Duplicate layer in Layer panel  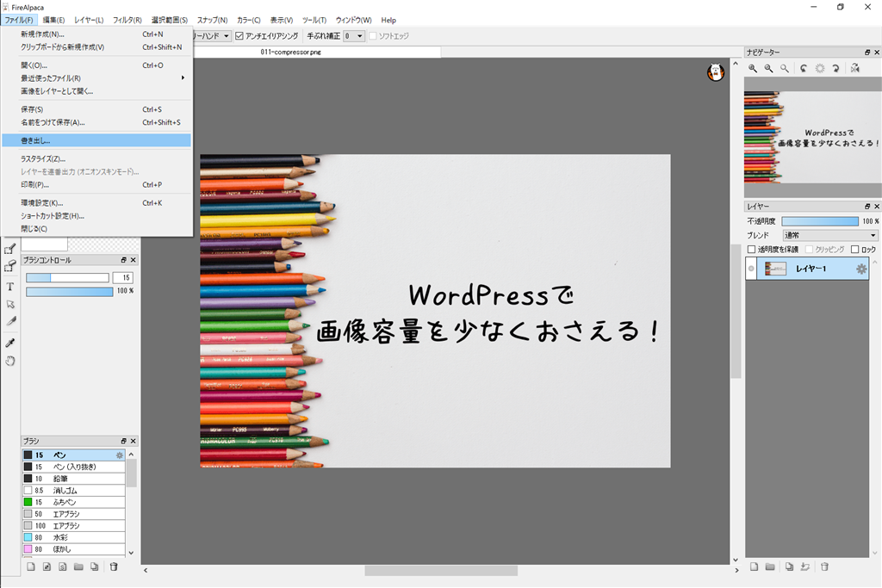click(789, 566)
